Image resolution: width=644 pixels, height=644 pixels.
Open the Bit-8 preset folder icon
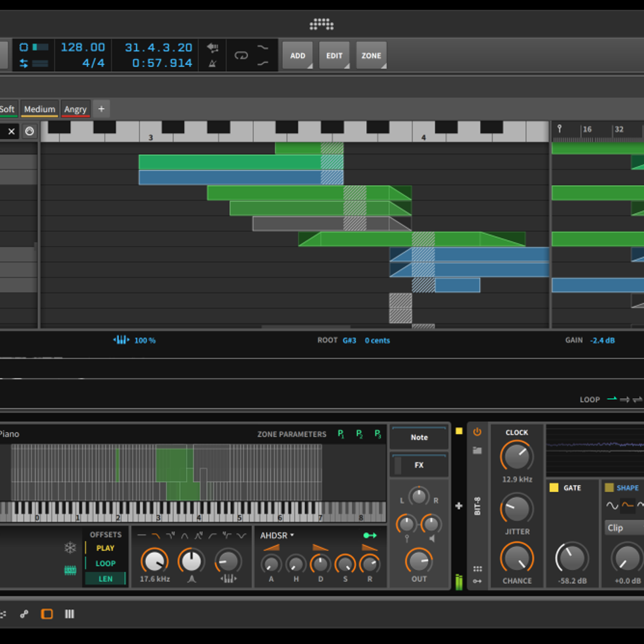pyautogui.click(x=477, y=450)
